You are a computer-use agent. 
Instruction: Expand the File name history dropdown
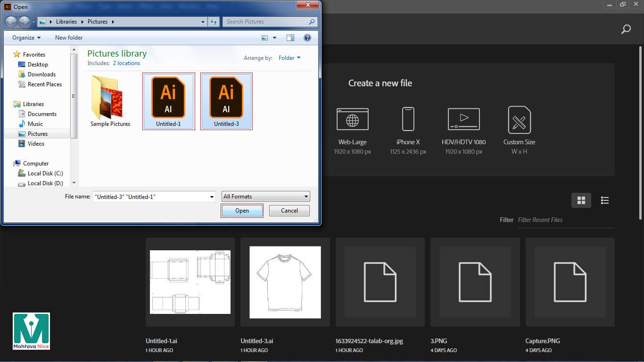pyautogui.click(x=212, y=197)
